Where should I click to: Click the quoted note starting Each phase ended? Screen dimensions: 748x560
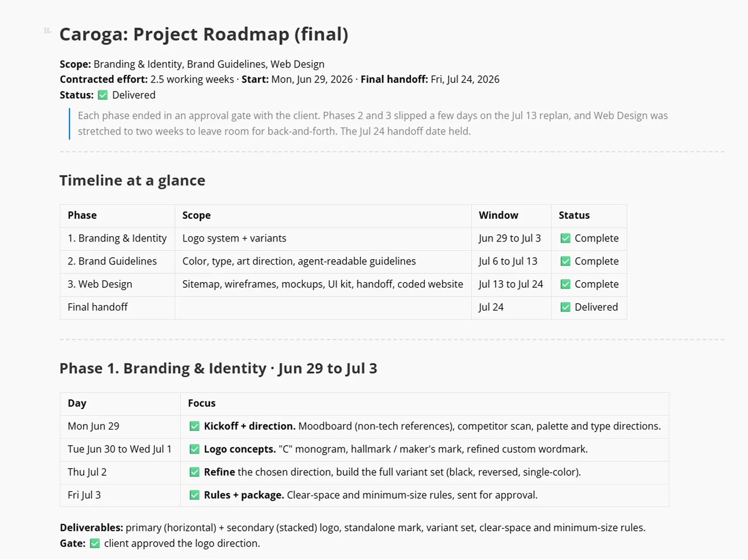click(373, 124)
